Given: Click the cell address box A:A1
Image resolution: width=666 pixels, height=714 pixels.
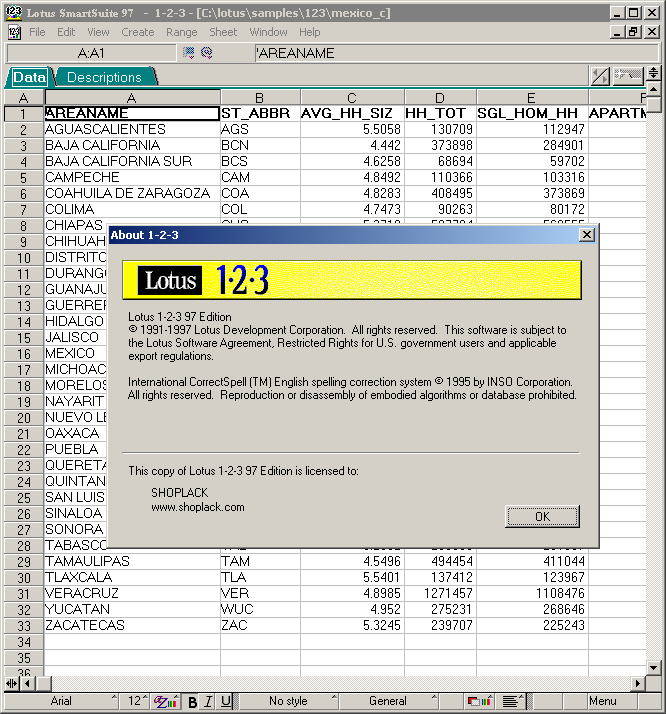Looking at the screenshot, I should tap(91, 53).
